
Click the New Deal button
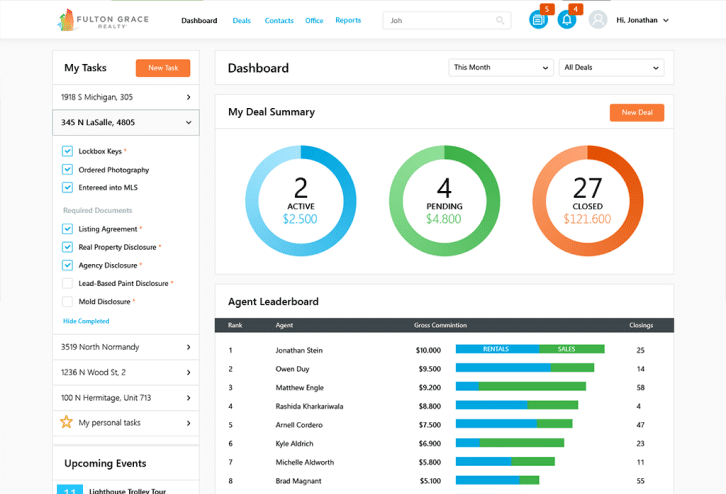(x=637, y=113)
